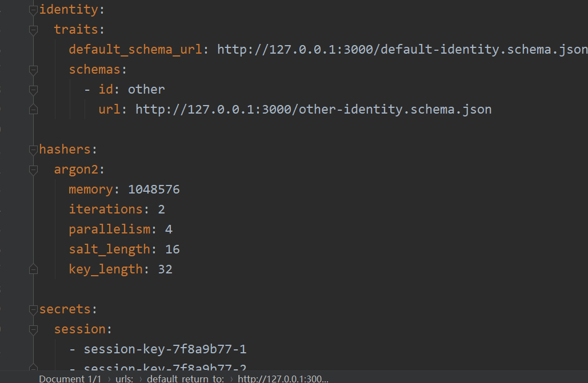Collapse the hashers section fold icon
The height and width of the screenshot is (383, 588).
[x=33, y=150]
